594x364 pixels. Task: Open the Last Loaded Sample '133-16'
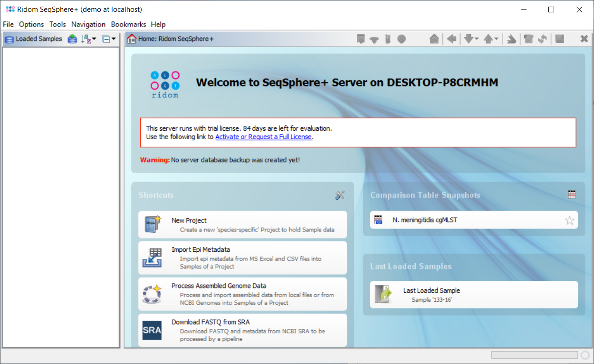474,295
